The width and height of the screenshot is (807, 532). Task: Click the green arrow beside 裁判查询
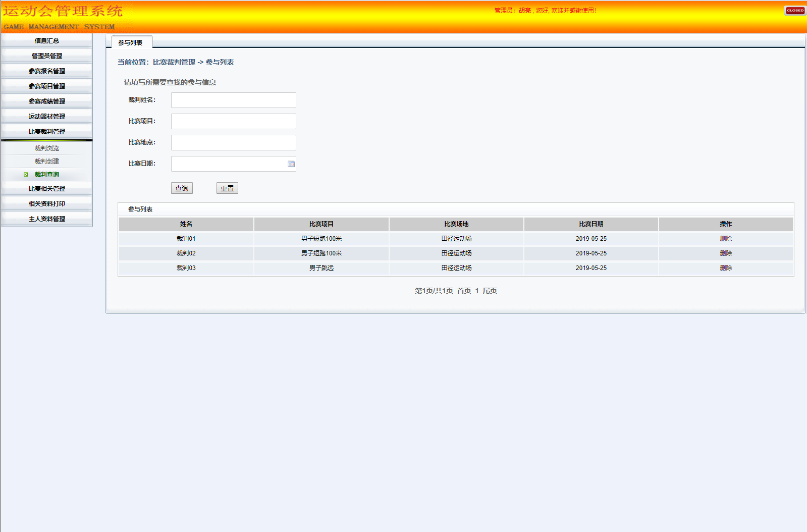[x=26, y=175]
